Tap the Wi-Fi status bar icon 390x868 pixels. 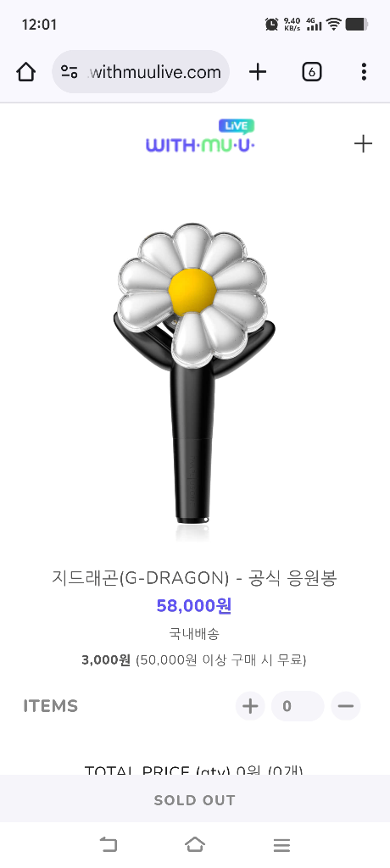(333, 24)
